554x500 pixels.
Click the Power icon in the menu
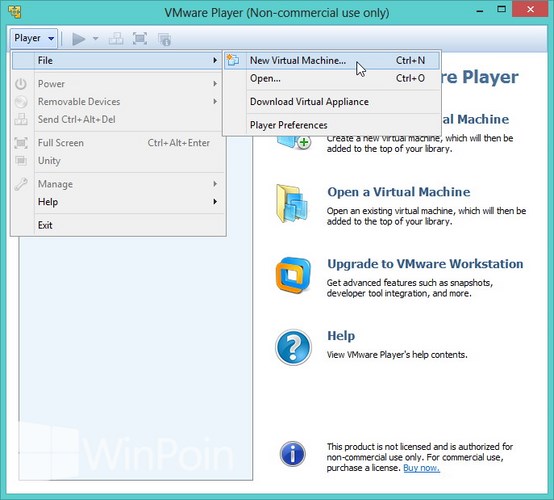pos(21,84)
